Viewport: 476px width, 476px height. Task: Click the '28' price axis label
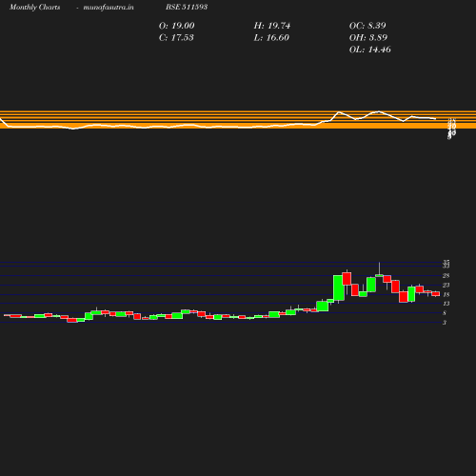pyautogui.click(x=446, y=275)
